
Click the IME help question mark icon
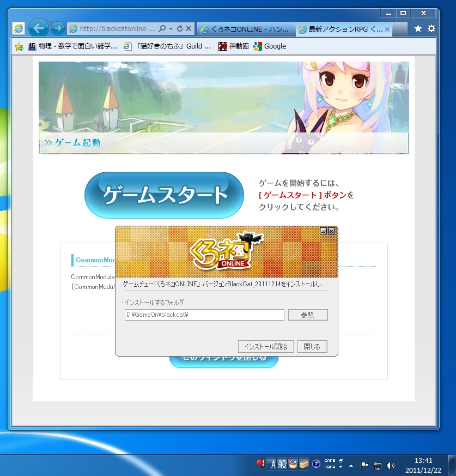[315, 465]
